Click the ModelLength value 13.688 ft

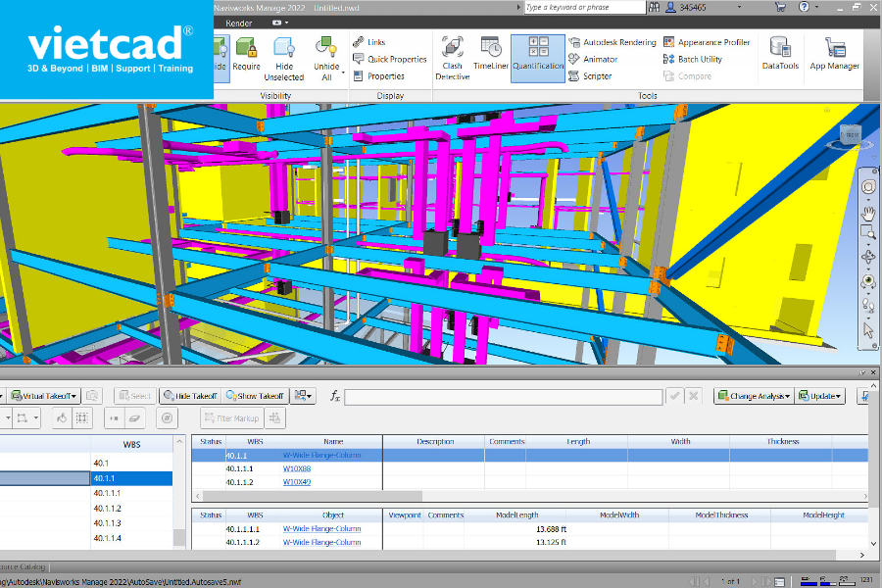coord(551,529)
